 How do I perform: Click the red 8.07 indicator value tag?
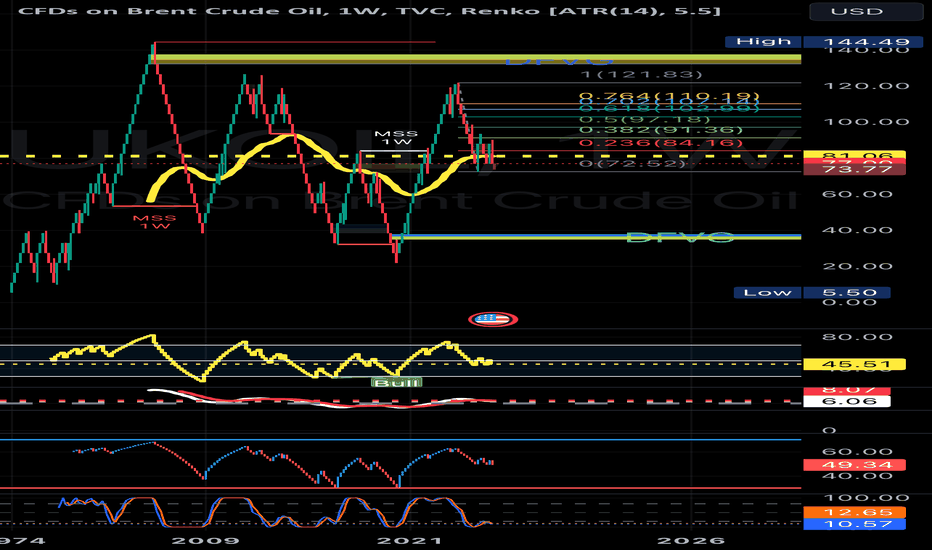coord(846,391)
